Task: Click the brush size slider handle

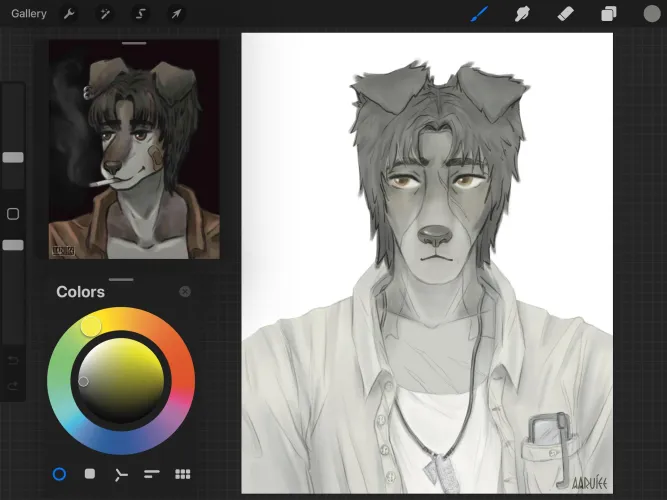Action: click(13, 157)
